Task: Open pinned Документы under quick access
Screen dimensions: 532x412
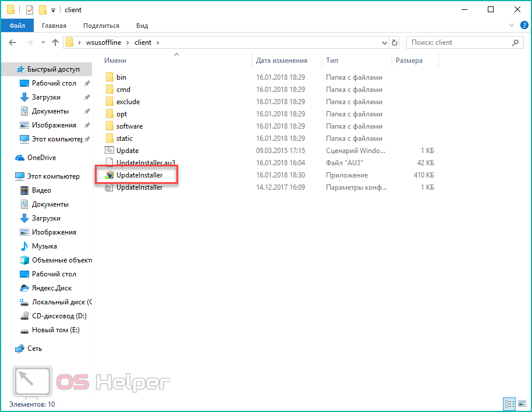Action: coord(50,111)
